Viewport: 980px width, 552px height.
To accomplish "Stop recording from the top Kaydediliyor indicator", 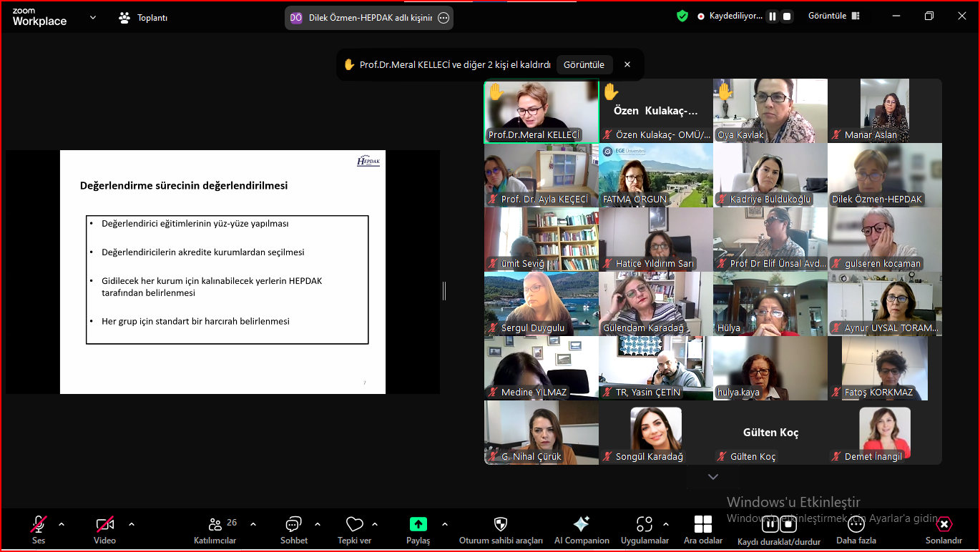I will click(x=787, y=16).
